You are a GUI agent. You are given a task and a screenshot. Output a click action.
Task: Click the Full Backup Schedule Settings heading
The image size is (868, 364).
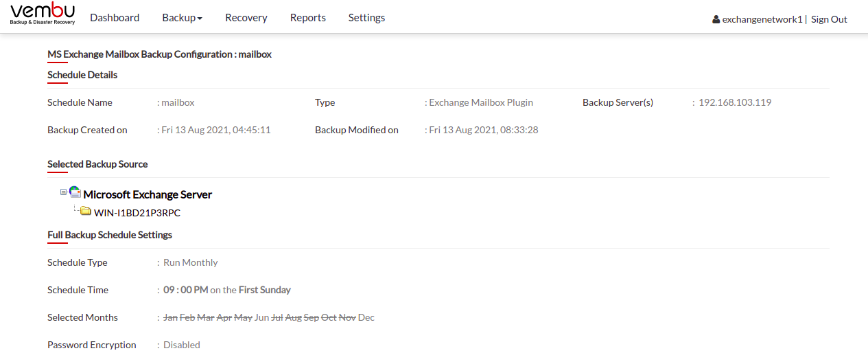(110, 235)
